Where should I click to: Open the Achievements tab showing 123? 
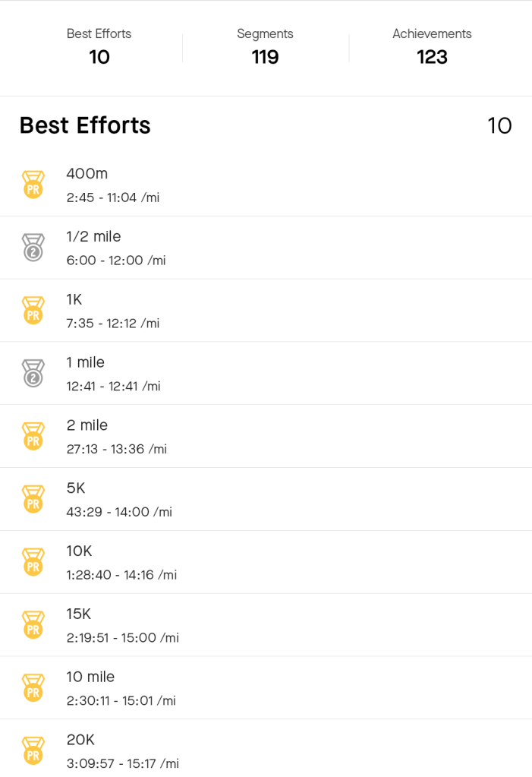[x=432, y=46]
